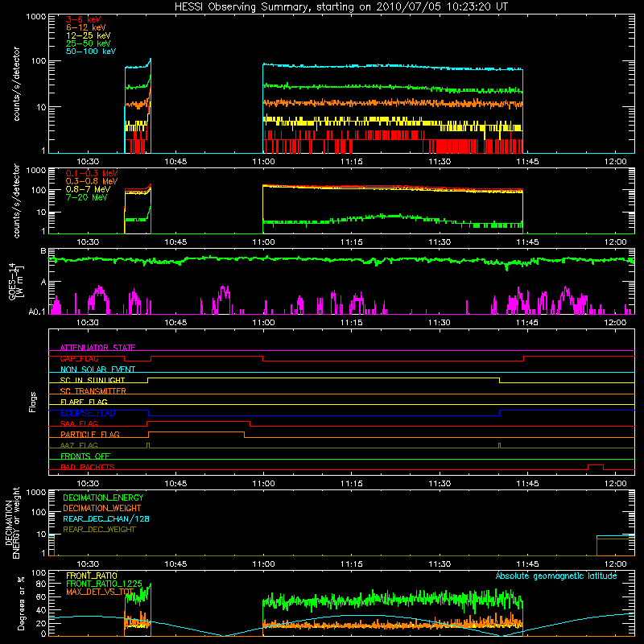
Task: Click the DECIMATION_ENERGY legend label
Action: (x=103, y=497)
